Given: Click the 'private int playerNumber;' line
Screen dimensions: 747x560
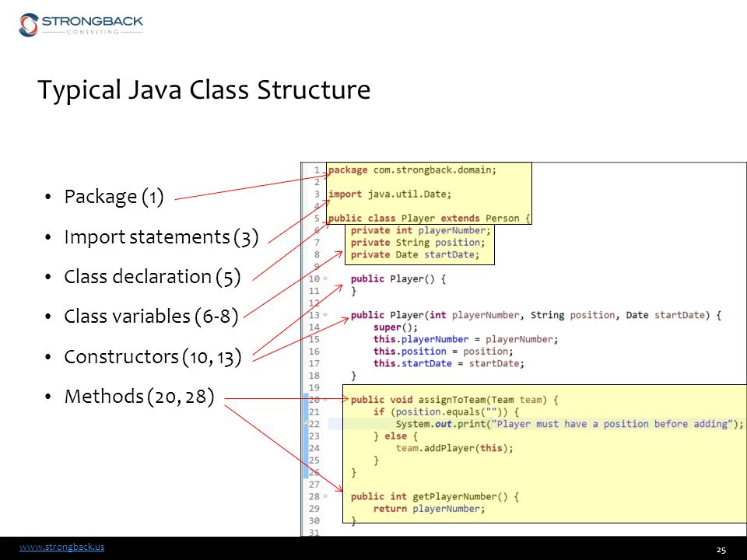Looking at the screenshot, I should coord(421,230).
